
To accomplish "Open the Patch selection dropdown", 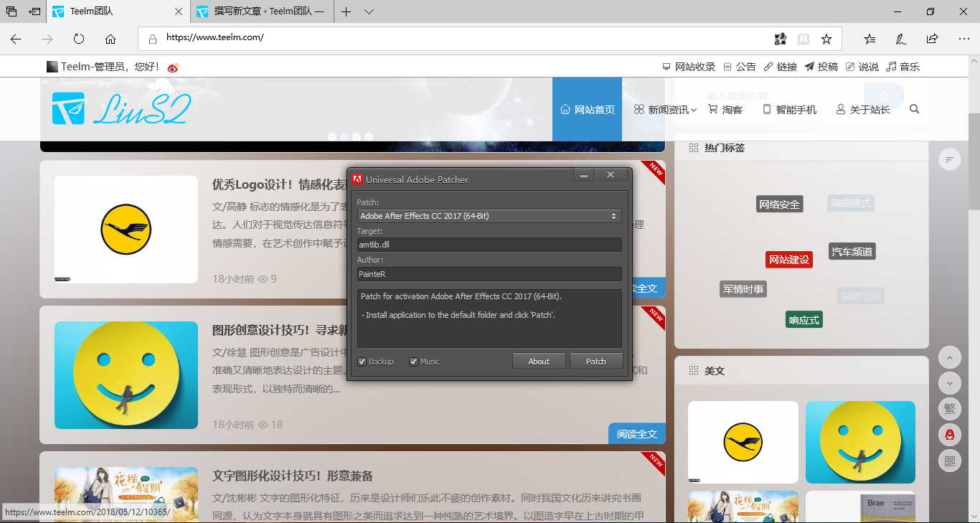I will 613,215.
